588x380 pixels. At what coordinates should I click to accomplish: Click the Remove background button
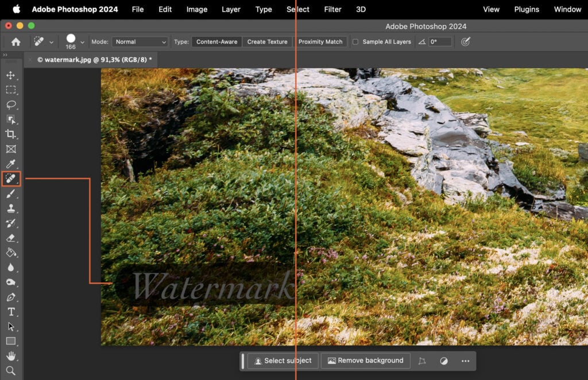[x=366, y=360]
